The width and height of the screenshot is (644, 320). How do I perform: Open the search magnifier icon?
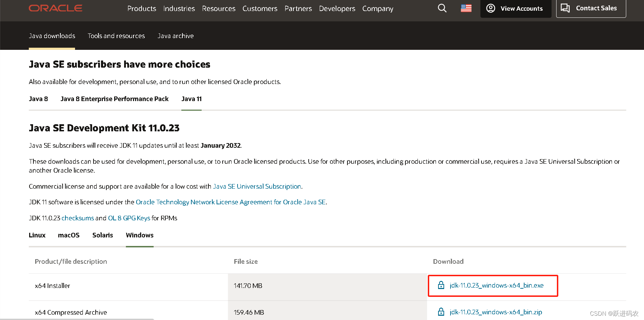[442, 8]
